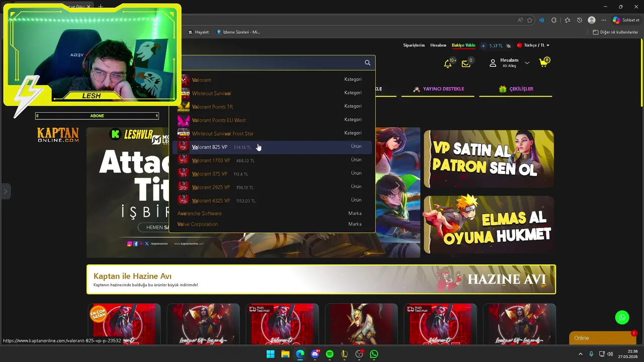Open Edge favorites list icon
Image resolution: width=644 pixels, height=362 pixels.
click(x=568, y=20)
